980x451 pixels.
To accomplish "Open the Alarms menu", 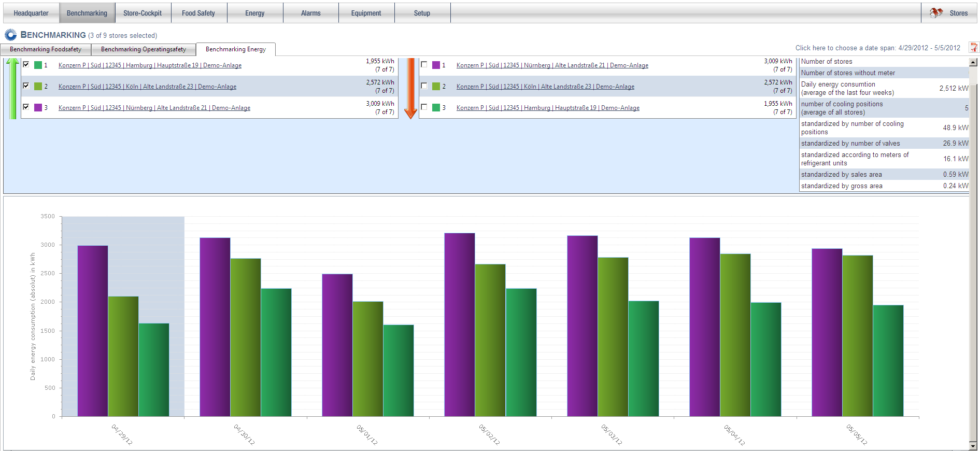I will click(x=311, y=13).
